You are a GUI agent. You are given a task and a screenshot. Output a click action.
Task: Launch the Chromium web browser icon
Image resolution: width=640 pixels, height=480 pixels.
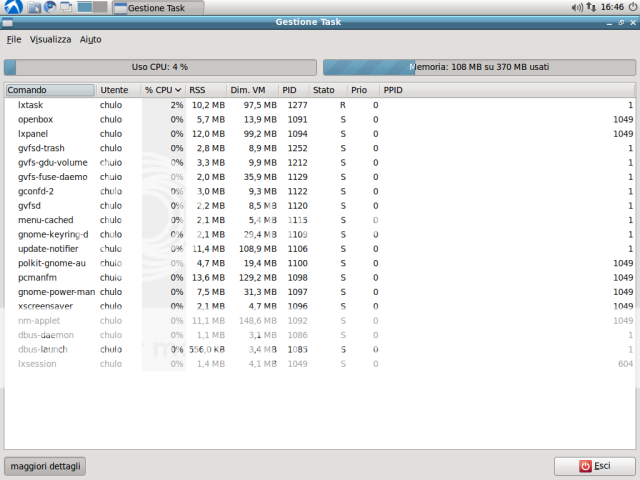point(50,7)
